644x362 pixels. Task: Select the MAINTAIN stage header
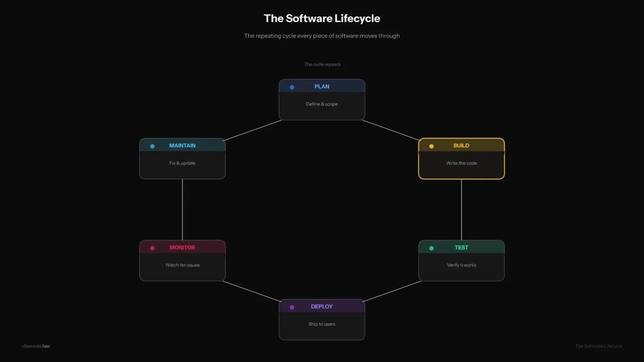[x=182, y=145]
